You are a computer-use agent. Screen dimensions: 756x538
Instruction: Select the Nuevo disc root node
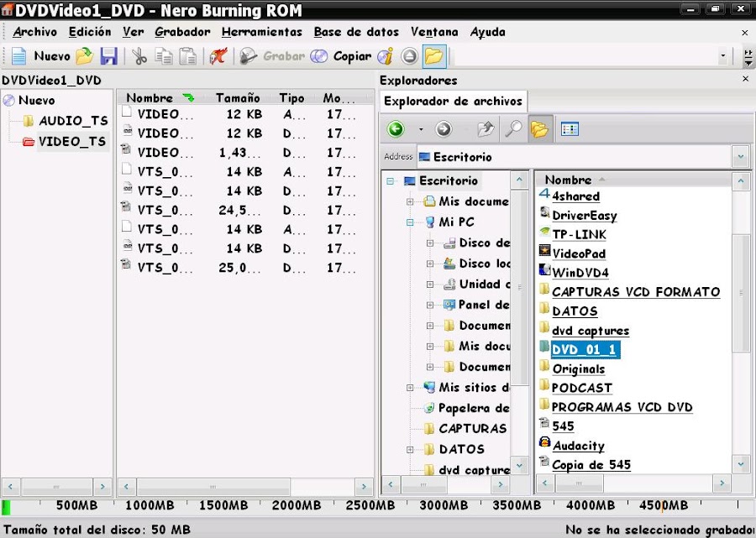click(x=37, y=100)
